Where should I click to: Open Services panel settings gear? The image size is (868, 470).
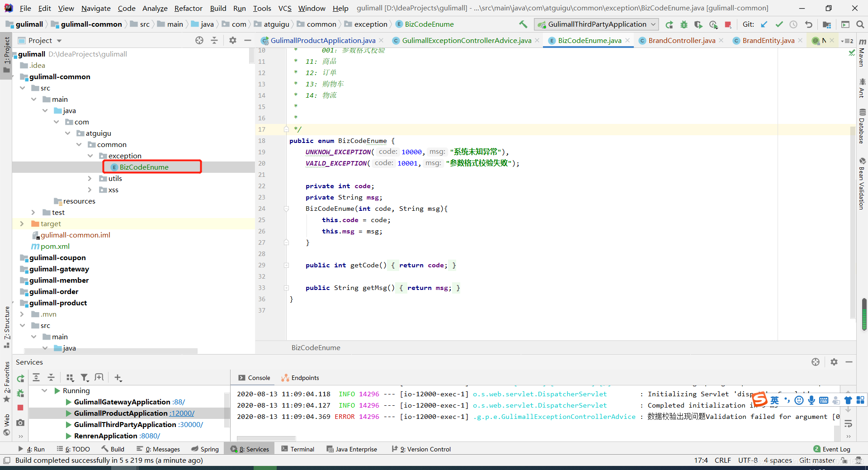click(x=834, y=362)
